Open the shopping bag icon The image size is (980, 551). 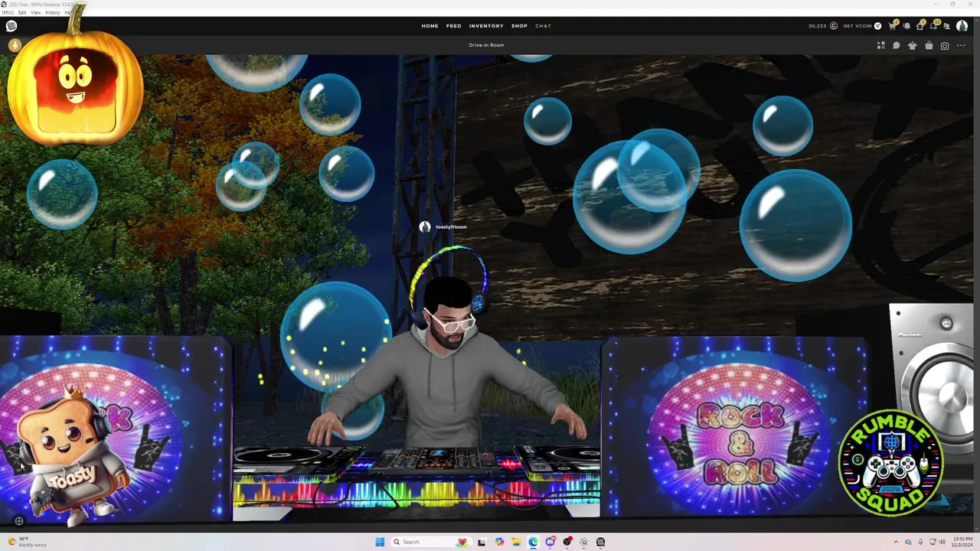tap(929, 46)
